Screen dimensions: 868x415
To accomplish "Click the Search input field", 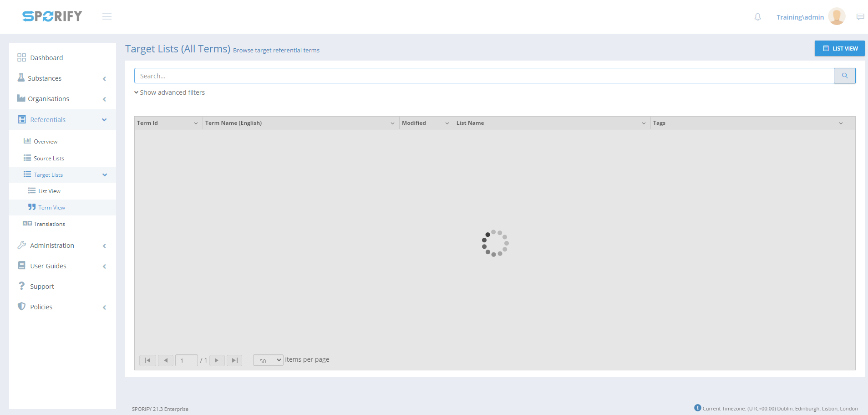I will (484, 76).
